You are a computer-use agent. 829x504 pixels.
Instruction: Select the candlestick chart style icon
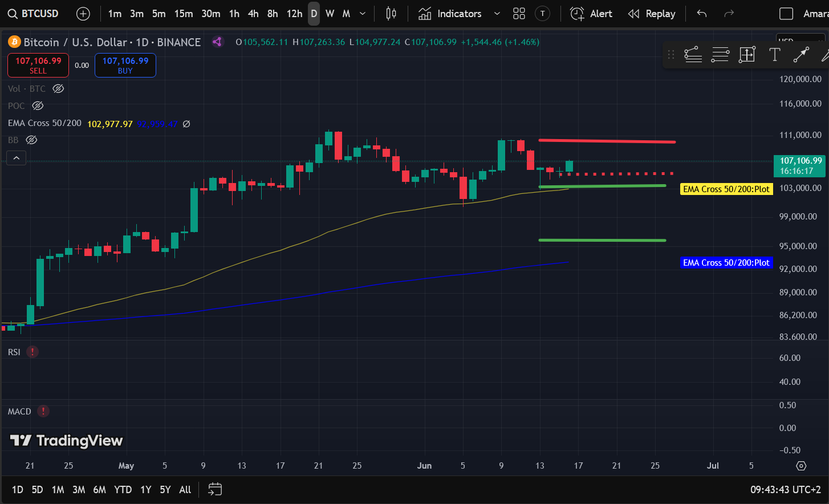[391, 13]
